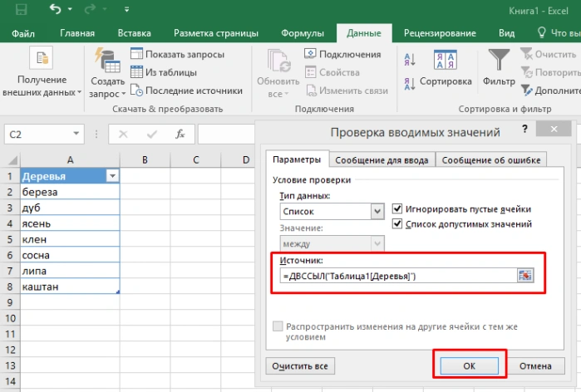The height and width of the screenshot is (392, 581).
Task: Click the Создать запрос icon
Action: click(x=107, y=60)
